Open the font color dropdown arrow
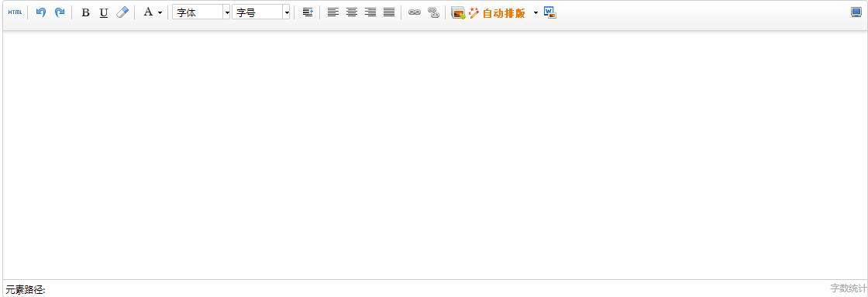This screenshot has width=868, height=297. pos(160,12)
